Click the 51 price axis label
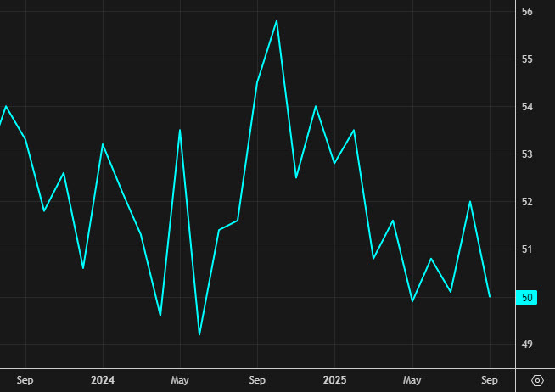555x392 pixels. click(527, 249)
